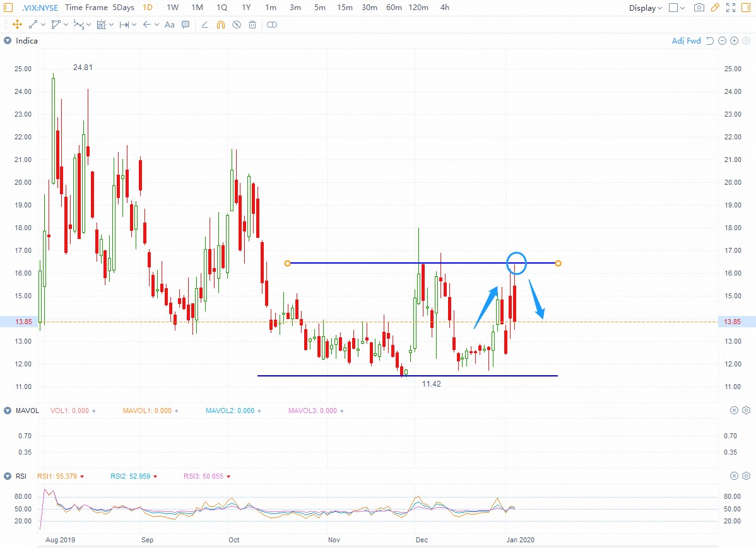Click the speech bubble comment tool
Screen dimensions: 756x548
coord(186,25)
